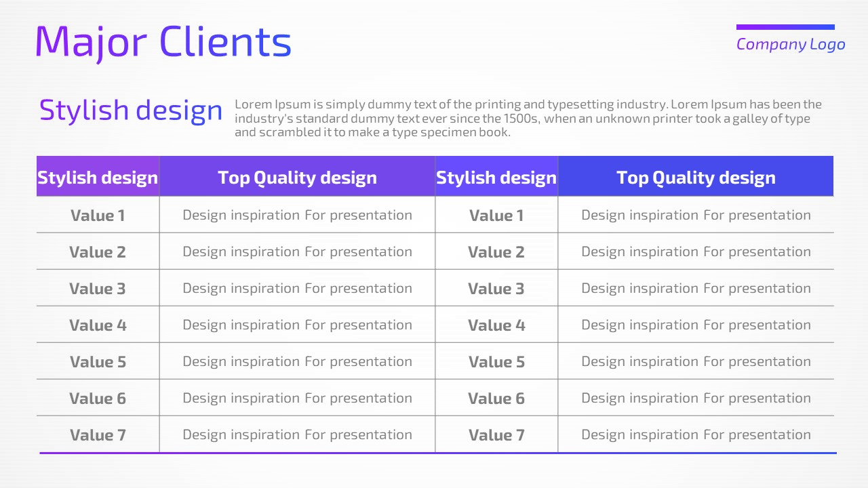Select "Value 4" under the purple Stylish design header

[x=98, y=325]
